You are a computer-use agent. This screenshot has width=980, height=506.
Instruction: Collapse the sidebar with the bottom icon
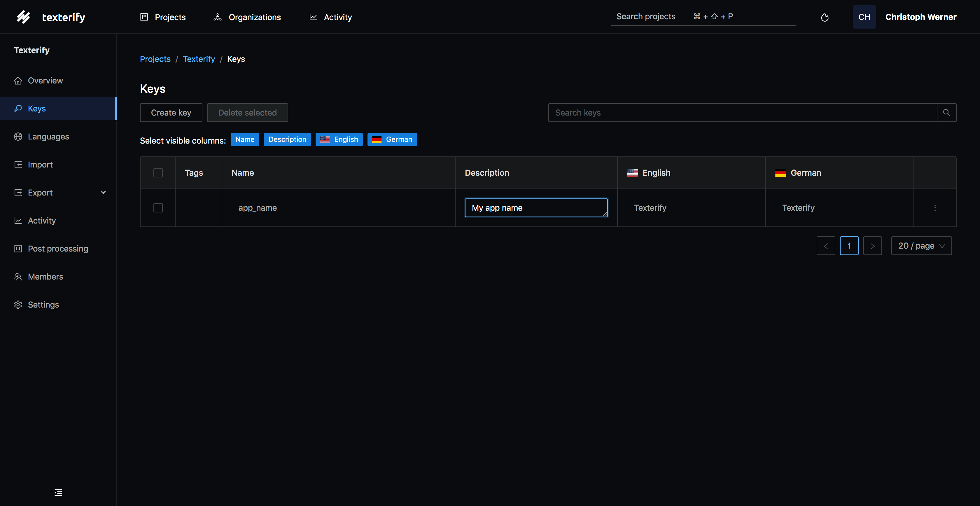click(58, 492)
